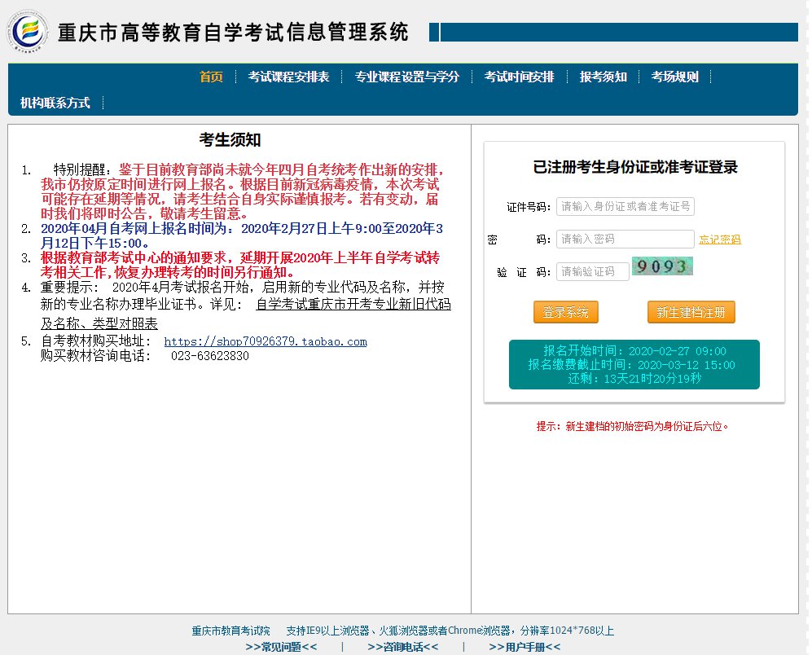The image size is (812, 655).
Task: Click the 密码 password input box
Action: (625, 239)
